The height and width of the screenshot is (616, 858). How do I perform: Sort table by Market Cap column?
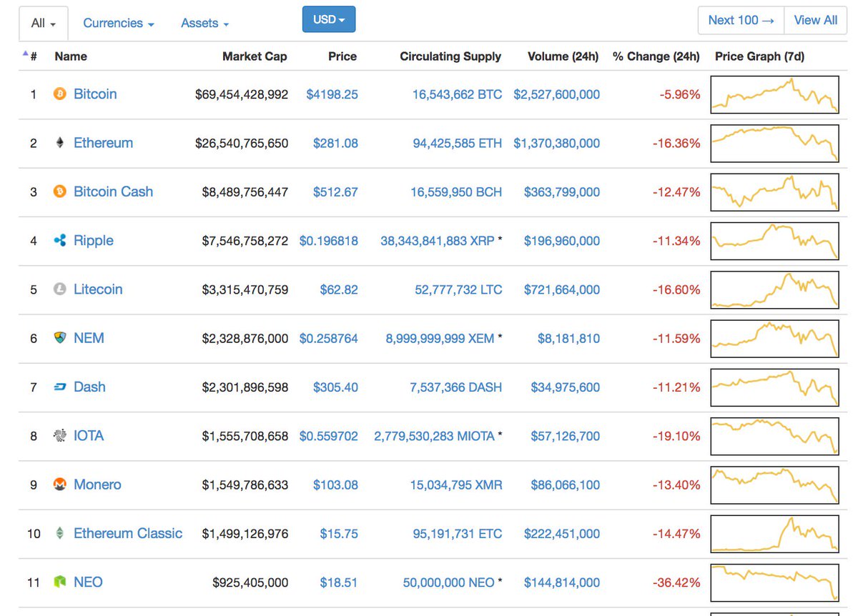point(255,56)
